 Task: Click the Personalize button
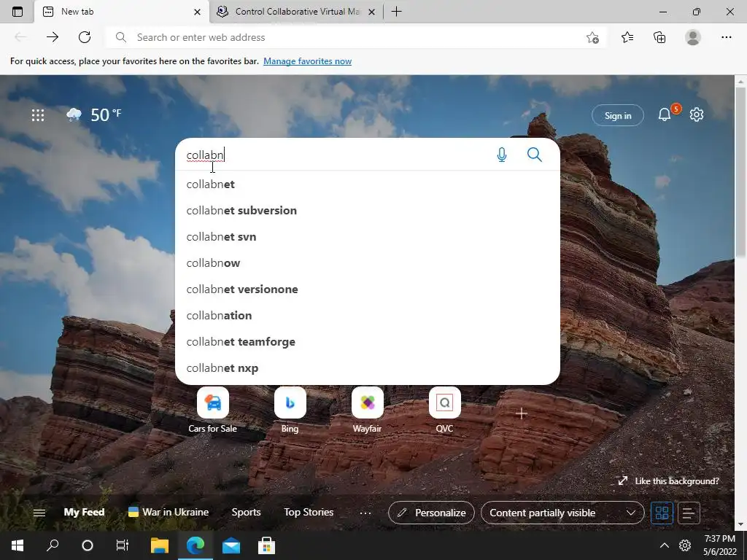click(x=431, y=513)
